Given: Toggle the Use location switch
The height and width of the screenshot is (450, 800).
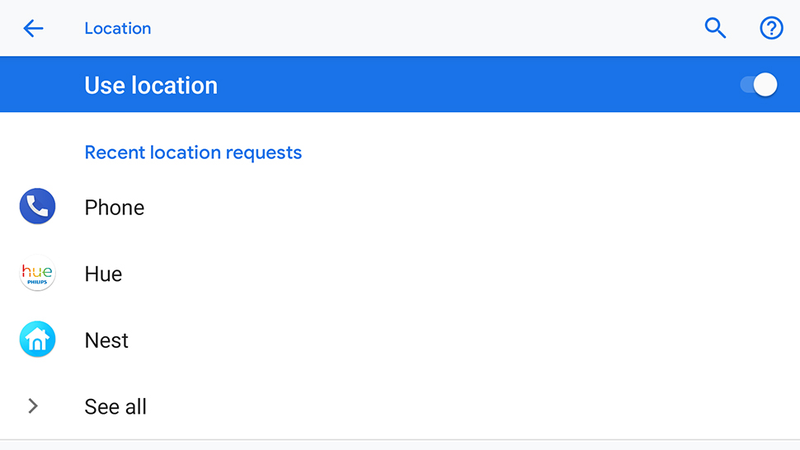Looking at the screenshot, I should pyautogui.click(x=759, y=85).
